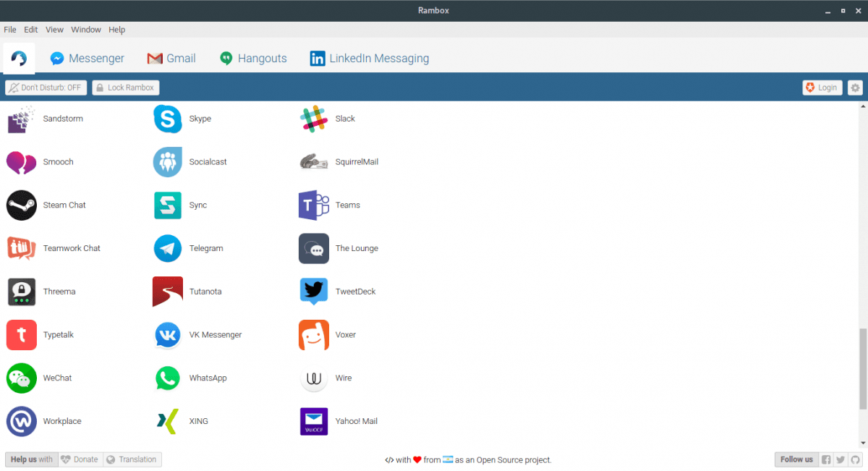
Task: Click the Telegram service name
Action: tap(206, 248)
